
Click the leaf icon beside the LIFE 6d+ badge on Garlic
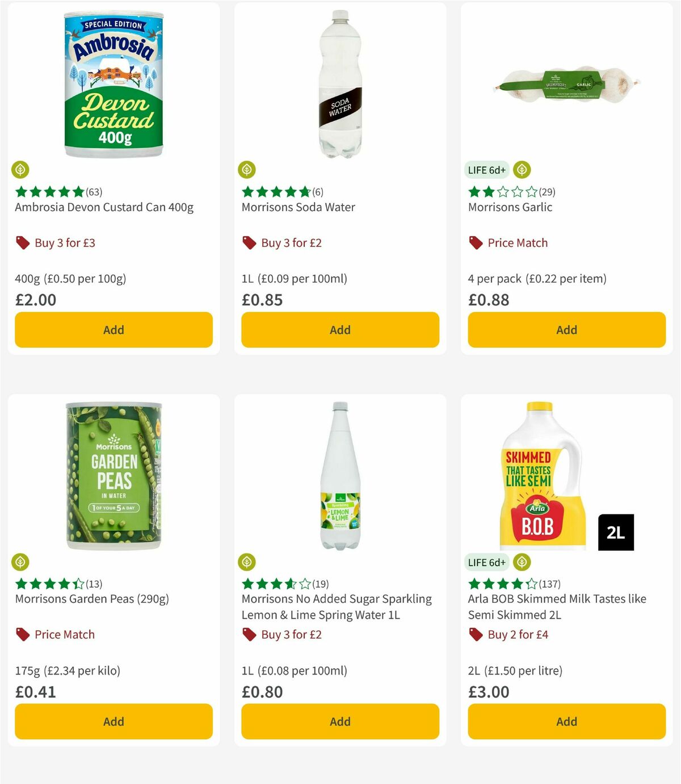click(520, 169)
